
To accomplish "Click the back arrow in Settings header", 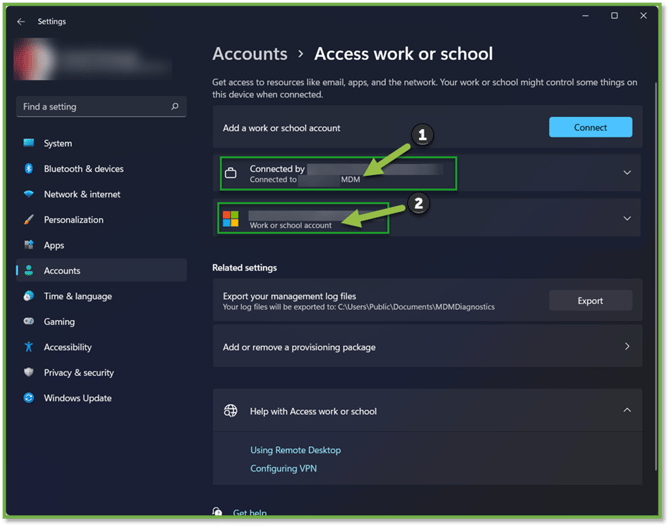I will coord(21,20).
